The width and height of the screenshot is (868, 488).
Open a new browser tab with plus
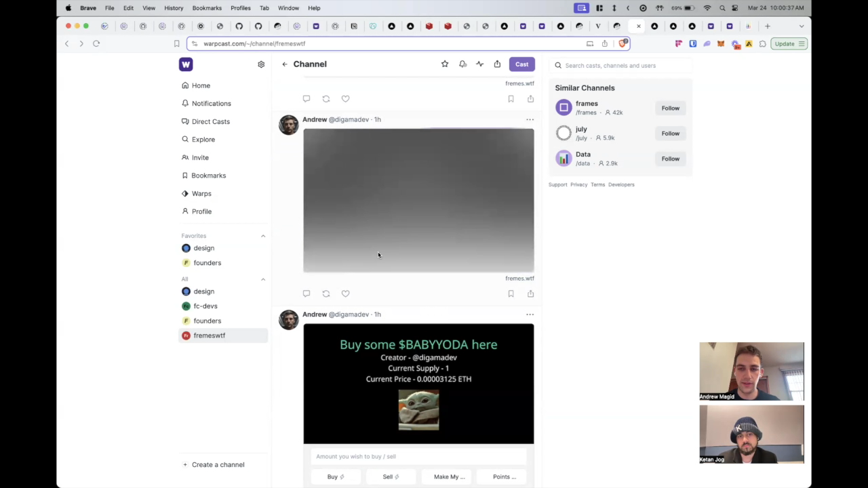[x=767, y=26]
